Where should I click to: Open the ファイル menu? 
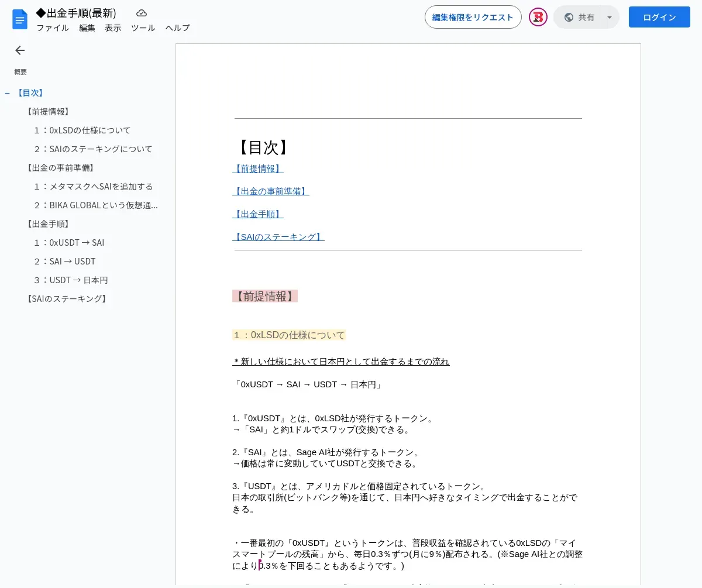pyautogui.click(x=53, y=27)
